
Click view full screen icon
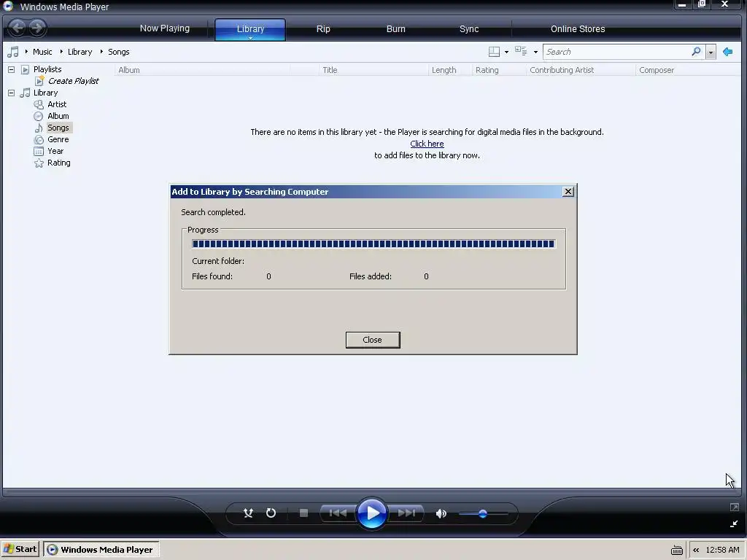pyautogui.click(x=734, y=507)
